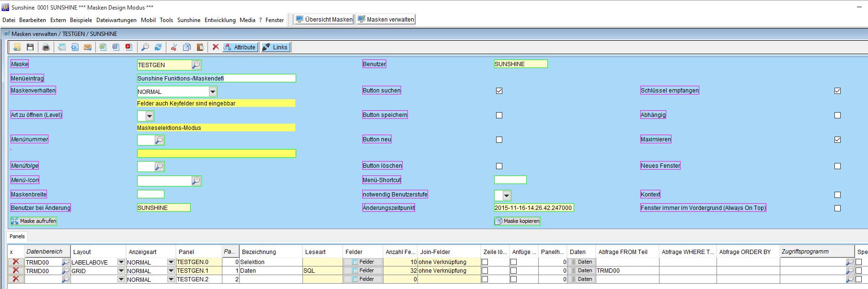Open lookup for the Maske field TESTGEN
This screenshot has width=868, height=289.
point(196,65)
